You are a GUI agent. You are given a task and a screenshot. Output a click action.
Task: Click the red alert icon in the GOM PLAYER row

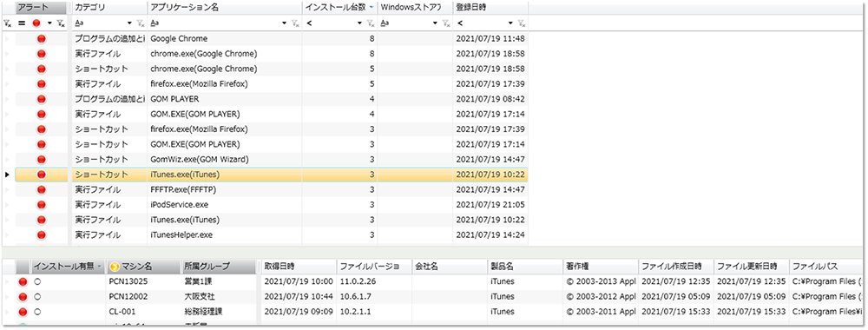[42, 99]
